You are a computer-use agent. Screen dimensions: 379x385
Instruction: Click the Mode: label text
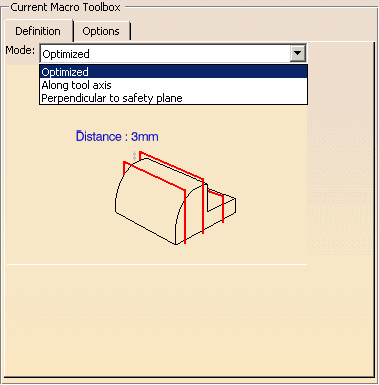20,50
